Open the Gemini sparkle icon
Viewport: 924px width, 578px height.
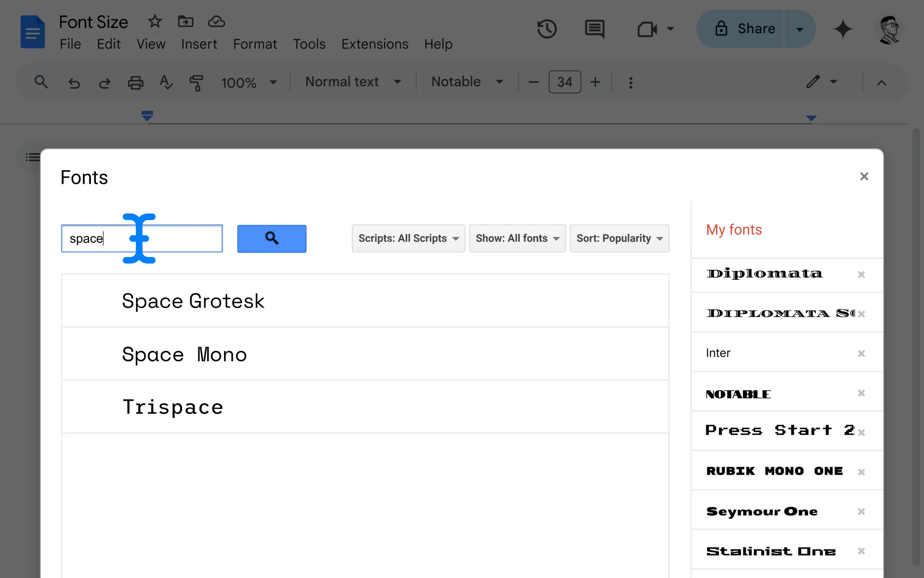pos(843,29)
